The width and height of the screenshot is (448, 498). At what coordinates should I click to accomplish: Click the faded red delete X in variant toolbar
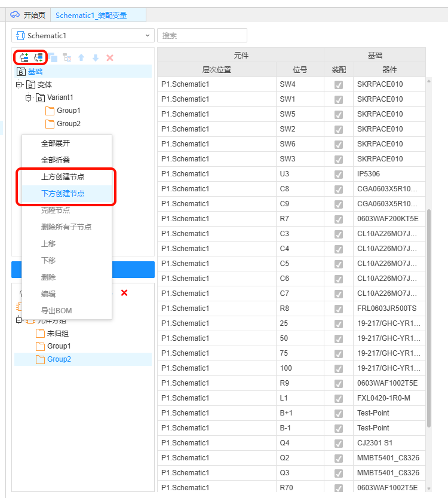pyautogui.click(x=110, y=58)
